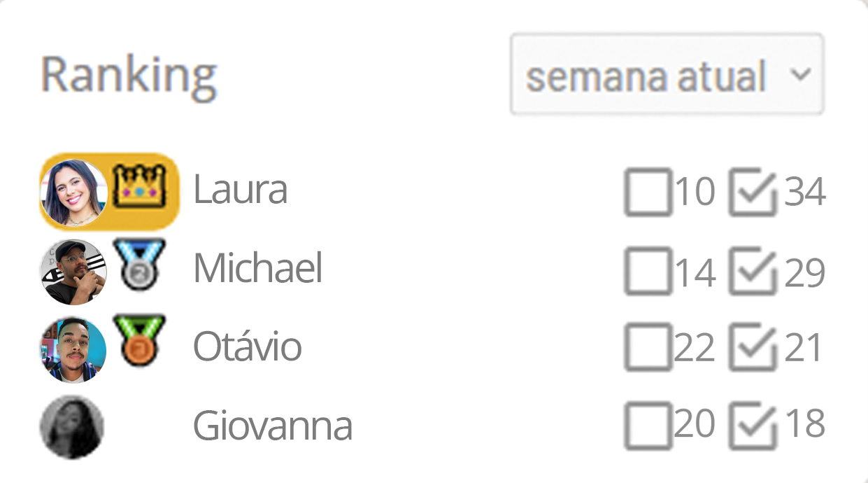Click Laura's name in the ranking
The height and width of the screenshot is (483, 868).
click(x=241, y=188)
